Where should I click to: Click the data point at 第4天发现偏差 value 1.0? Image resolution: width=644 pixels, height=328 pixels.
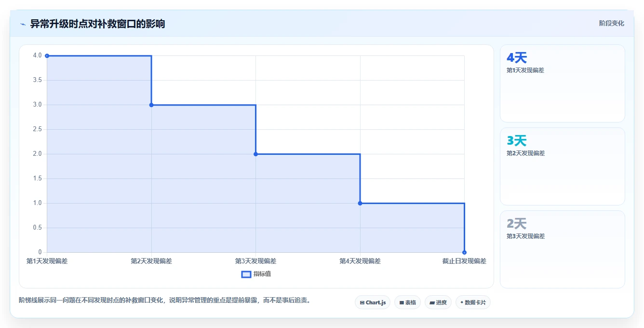pyautogui.click(x=360, y=203)
